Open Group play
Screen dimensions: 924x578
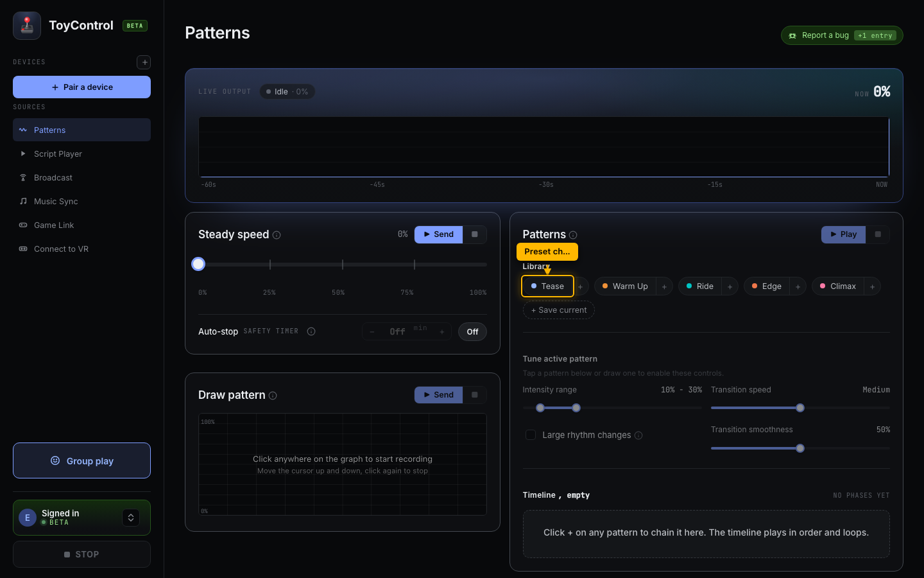[x=81, y=460]
